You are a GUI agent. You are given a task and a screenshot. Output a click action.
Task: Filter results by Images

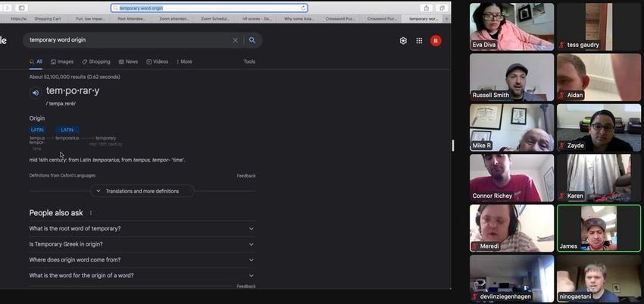(62, 62)
